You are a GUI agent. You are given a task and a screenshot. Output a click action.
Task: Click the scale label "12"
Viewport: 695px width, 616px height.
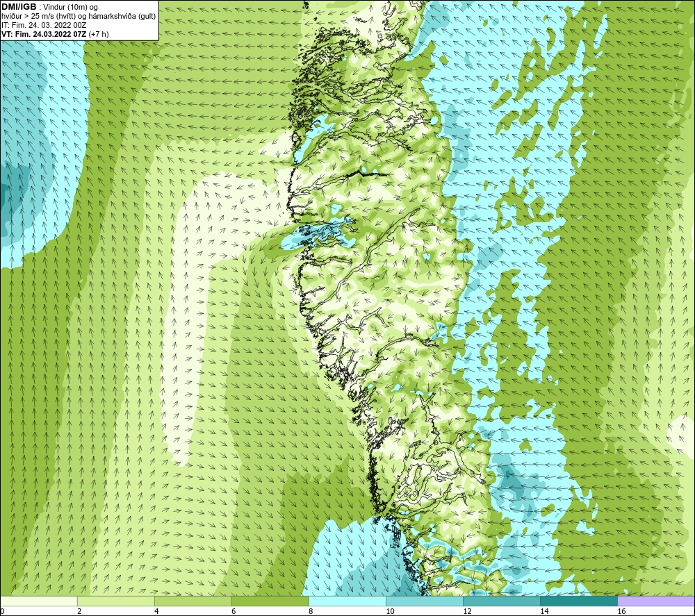point(467,612)
